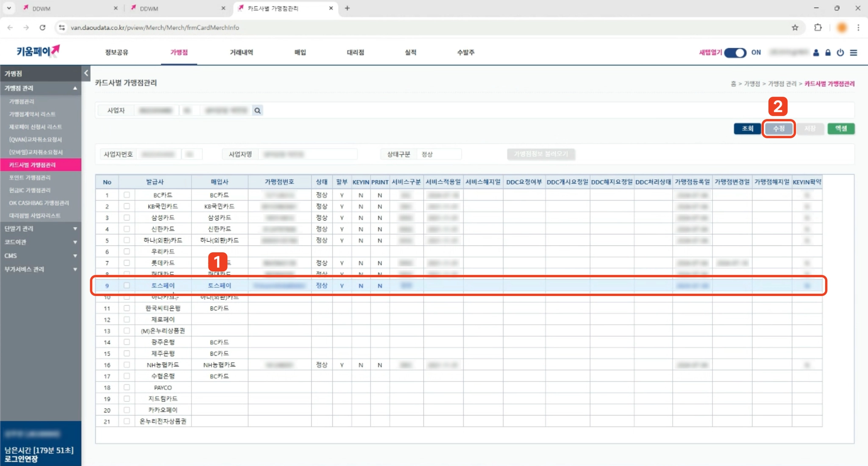The image size is (868, 466).
Task: Toggle the 새탭열기 ON switch
Action: [735, 53]
